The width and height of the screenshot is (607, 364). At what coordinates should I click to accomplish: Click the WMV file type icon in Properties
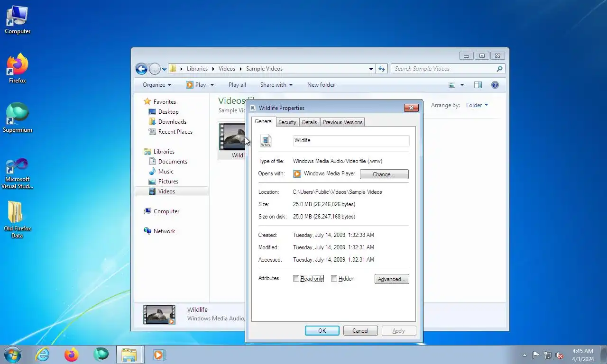266,141
